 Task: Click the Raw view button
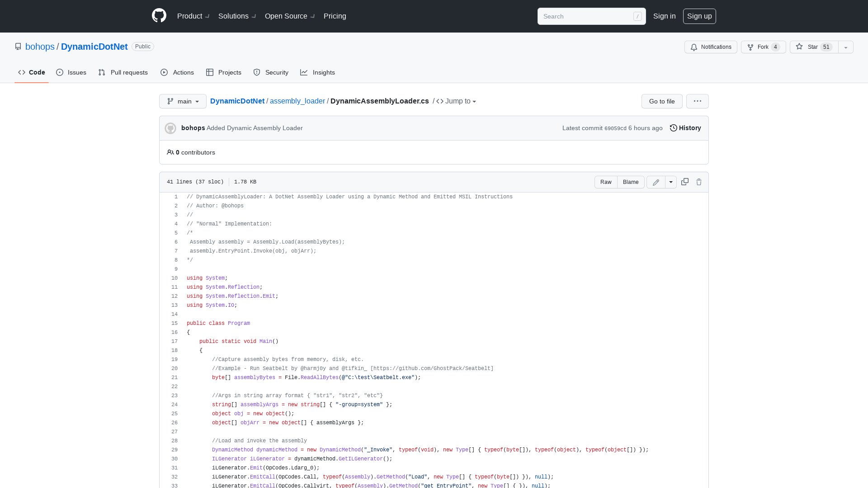pyautogui.click(x=606, y=182)
